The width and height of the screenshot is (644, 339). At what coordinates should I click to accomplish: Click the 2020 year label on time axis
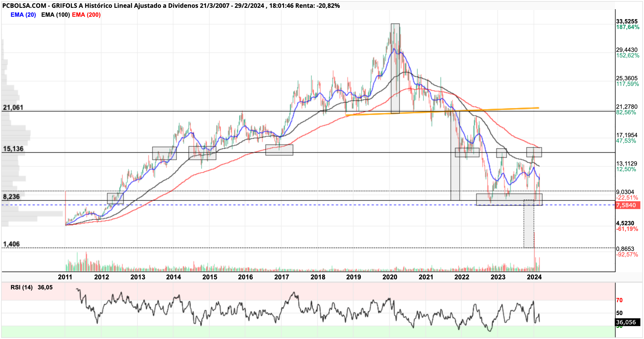tap(390, 277)
